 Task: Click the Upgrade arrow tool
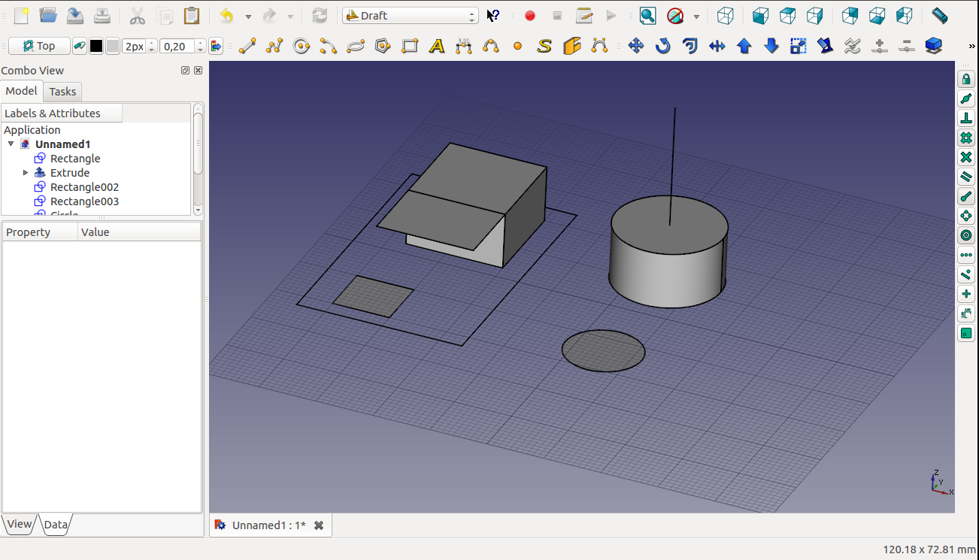744,47
